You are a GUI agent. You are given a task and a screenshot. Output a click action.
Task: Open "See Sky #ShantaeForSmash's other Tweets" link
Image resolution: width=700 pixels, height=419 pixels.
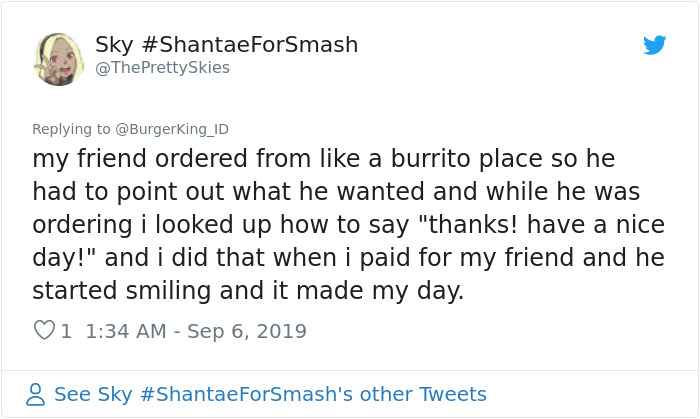tap(270, 394)
